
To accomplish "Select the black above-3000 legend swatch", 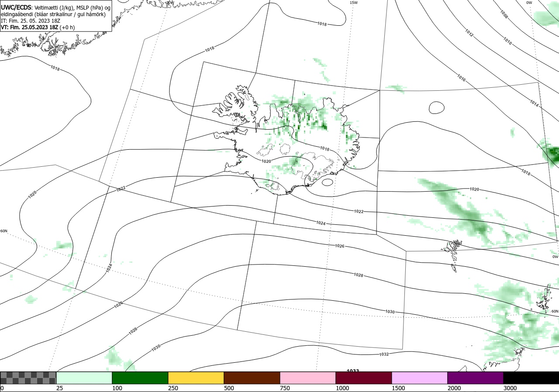I will [531, 378].
